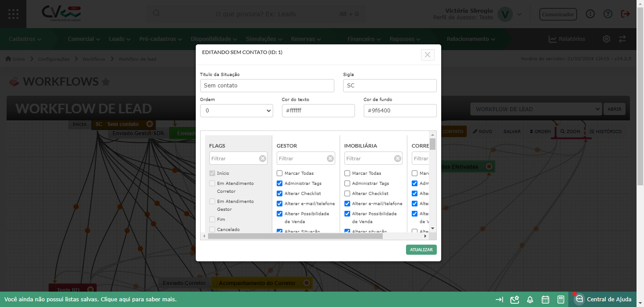Uncheck Alterar e-mail/telefone under IMOBILIÁRIA

348,204
